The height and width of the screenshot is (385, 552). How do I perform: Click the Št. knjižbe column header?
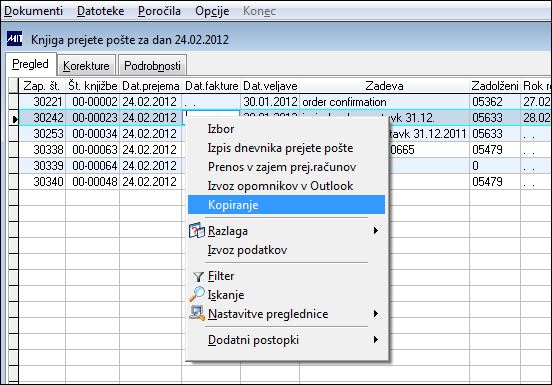click(x=93, y=86)
